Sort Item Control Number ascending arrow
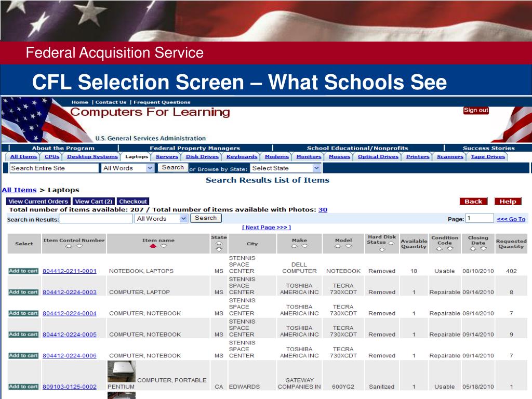The image size is (532, 399). [69, 246]
